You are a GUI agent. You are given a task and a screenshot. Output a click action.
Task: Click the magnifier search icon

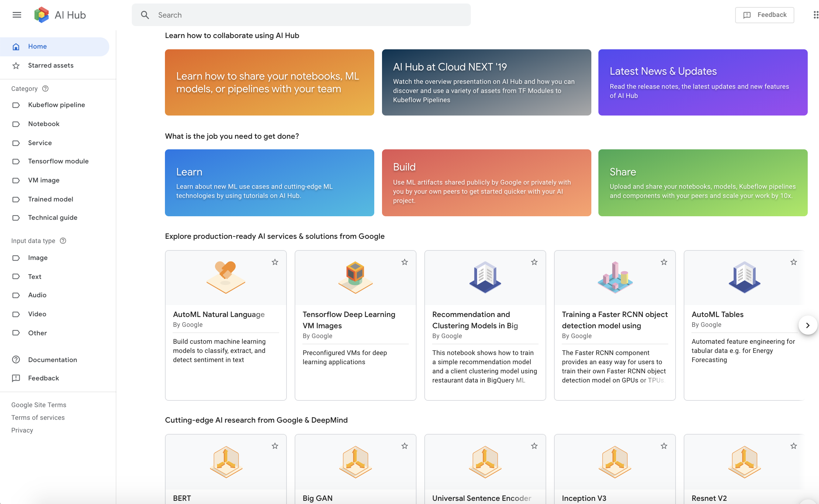(145, 15)
